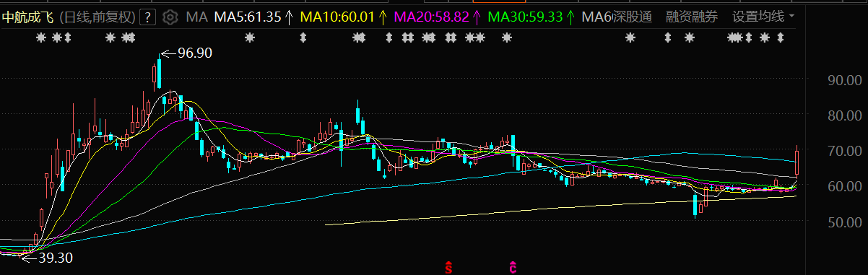Click the MA30:59.33 label
Image resolution: width=868 pixels, height=275 pixels.
click(525, 17)
